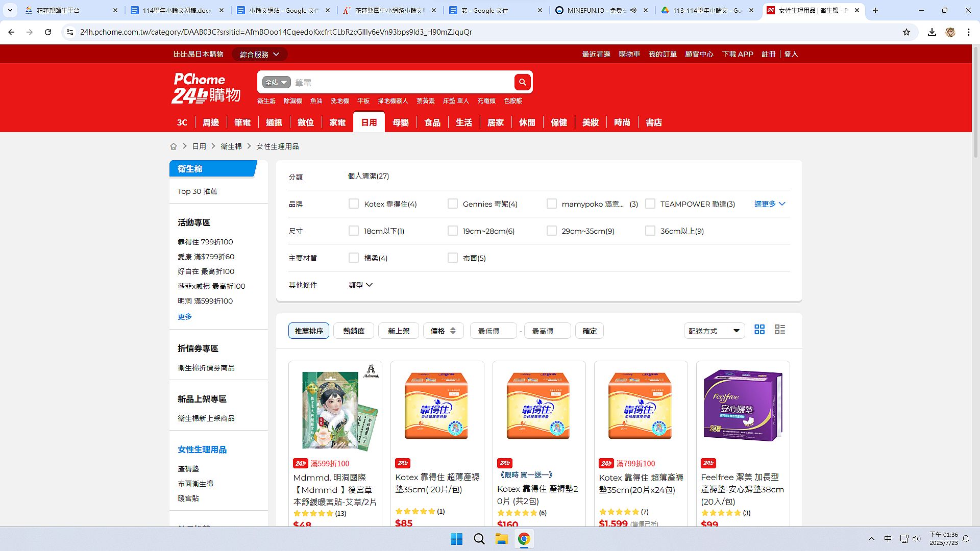Enable the 19cm~28cm size filter

(x=452, y=231)
